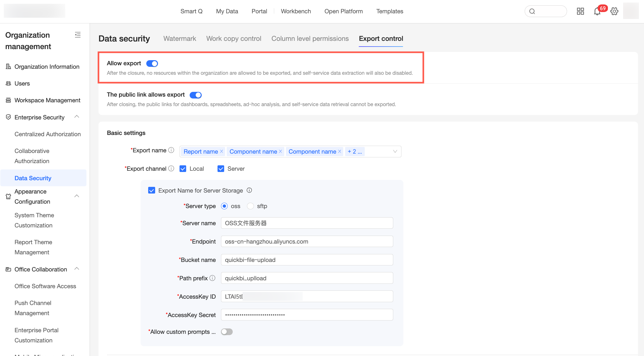This screenshot has width=644, height=356.
Task: Remove the Report name tag
Action: 222,151
